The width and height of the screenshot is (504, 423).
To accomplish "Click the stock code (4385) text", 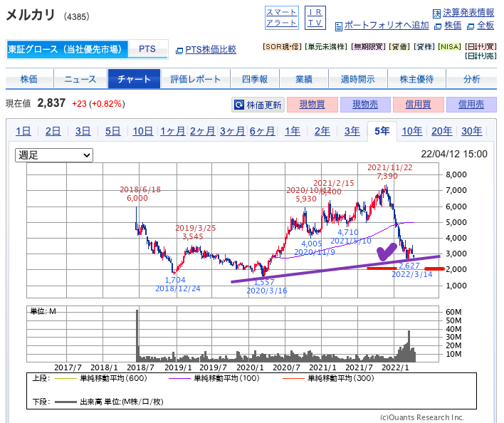I will [x=76, y=16].
